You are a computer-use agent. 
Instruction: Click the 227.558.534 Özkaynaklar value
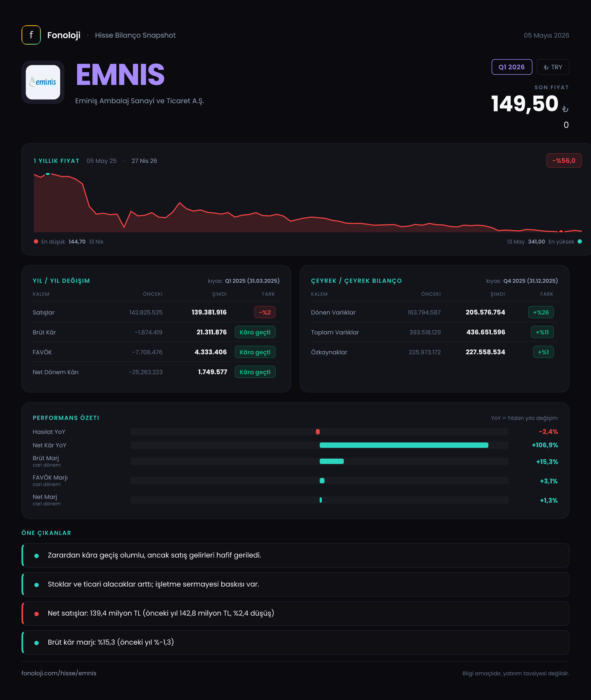[485, 352]
